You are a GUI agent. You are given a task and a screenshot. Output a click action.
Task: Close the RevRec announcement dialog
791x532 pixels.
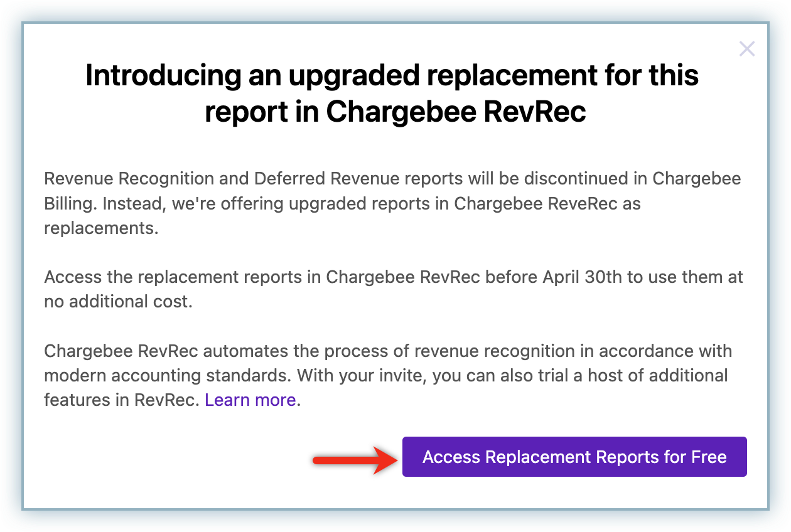point(746,49)
